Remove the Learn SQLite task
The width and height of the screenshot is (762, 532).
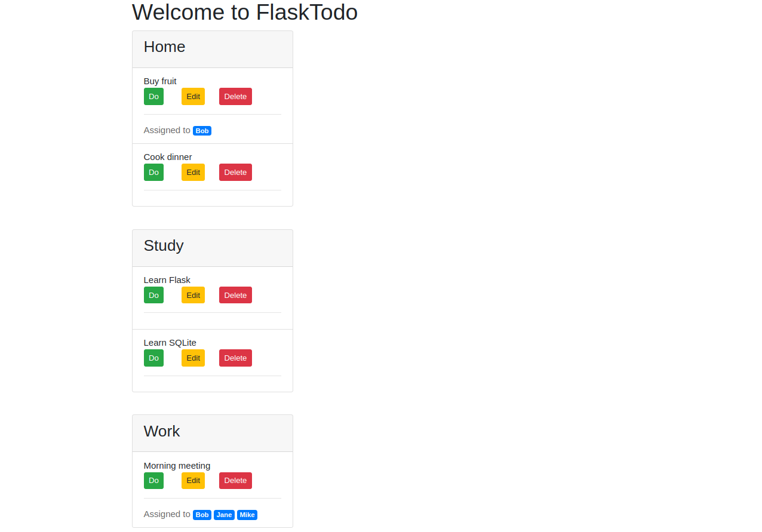tap(235, 358)
